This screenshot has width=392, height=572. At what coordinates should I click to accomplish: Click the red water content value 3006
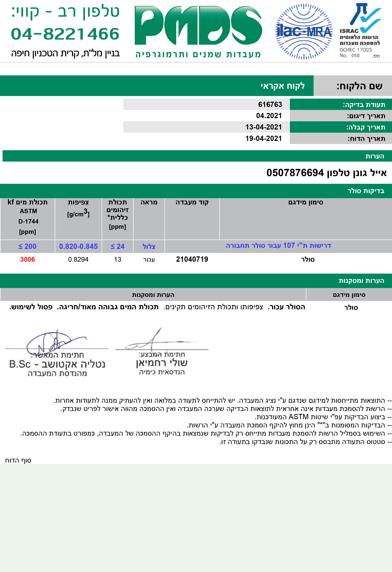tap(28, 259)
